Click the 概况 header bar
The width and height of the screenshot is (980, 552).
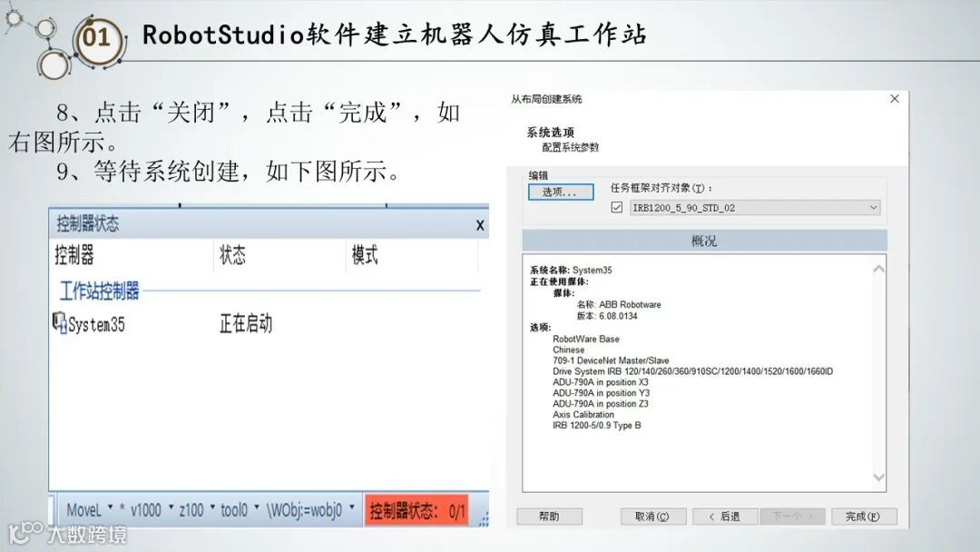(x=704, y=241)
